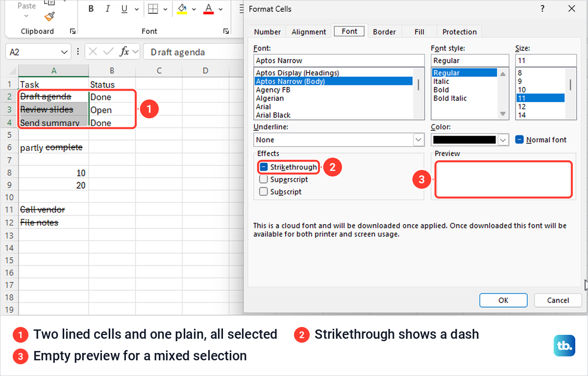This screenshot has width=588, height=376.
Task: Open the Color dropdown in Format Cells
Action: click(x=503, y=140)
